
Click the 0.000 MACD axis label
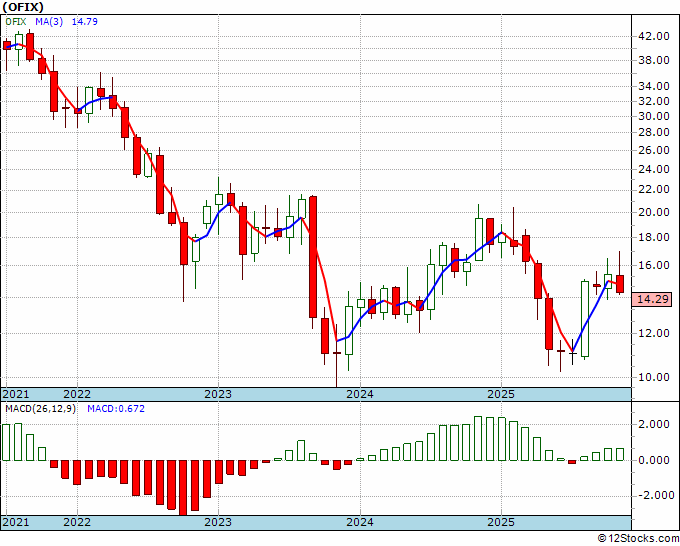point(656,460)
